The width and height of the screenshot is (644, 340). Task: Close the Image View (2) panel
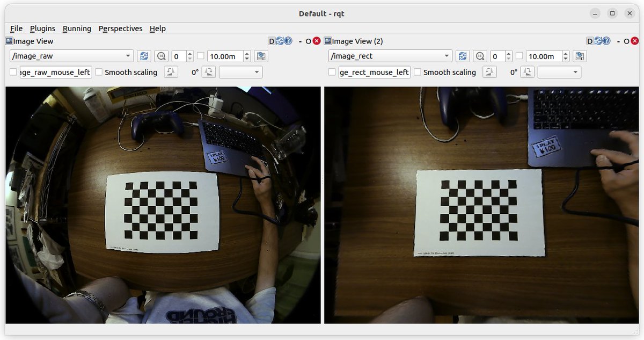(635, 41)
